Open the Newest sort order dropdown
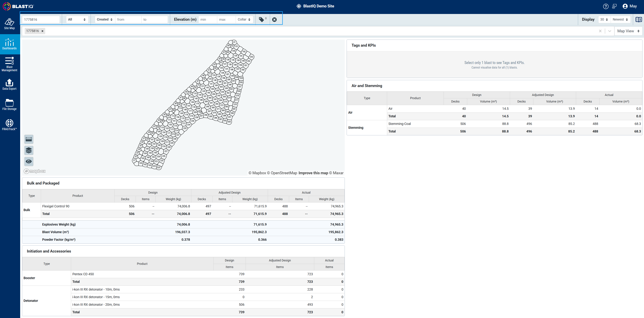644x318 pixels. pyautogui.click(x=620, y=20)
